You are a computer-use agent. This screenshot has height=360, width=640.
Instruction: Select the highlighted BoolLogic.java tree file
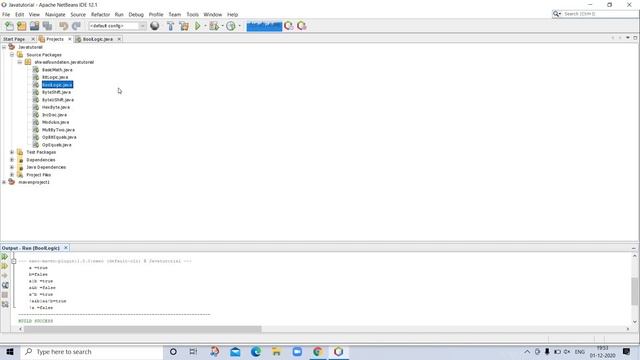(57, 85)
